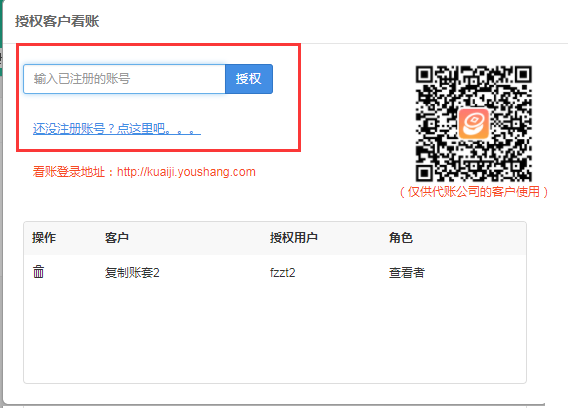This screenshot has height=408, width=568.
Task: Click the blue 授权 button
Action: [x=249, y=79]
